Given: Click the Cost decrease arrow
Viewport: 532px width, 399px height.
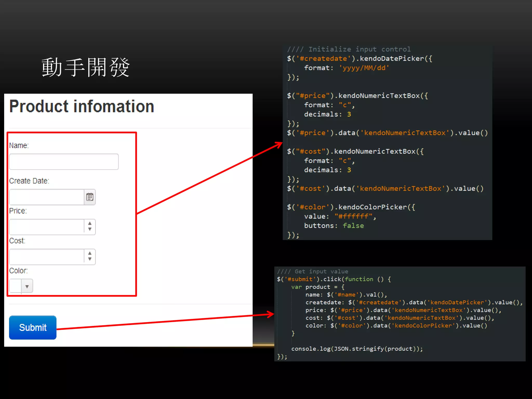Looking at the screenshot, I should click(90, 259).
